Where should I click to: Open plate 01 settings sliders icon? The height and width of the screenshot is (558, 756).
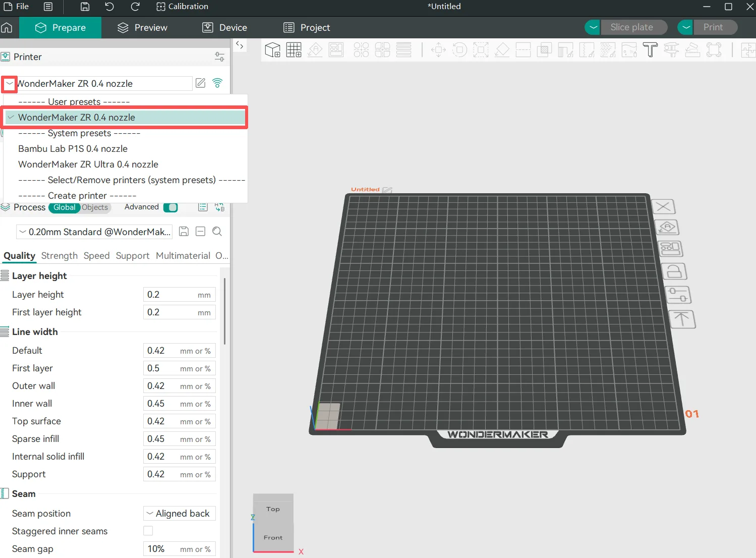[x=678, y=295]
